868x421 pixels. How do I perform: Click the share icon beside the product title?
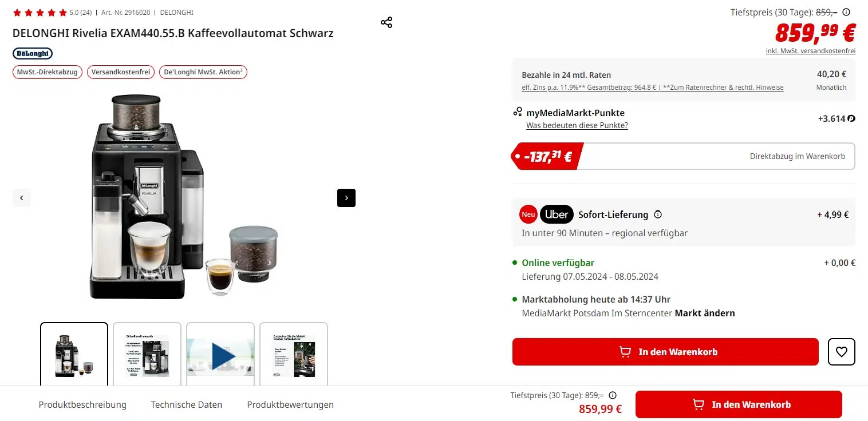tap(386, 22)
